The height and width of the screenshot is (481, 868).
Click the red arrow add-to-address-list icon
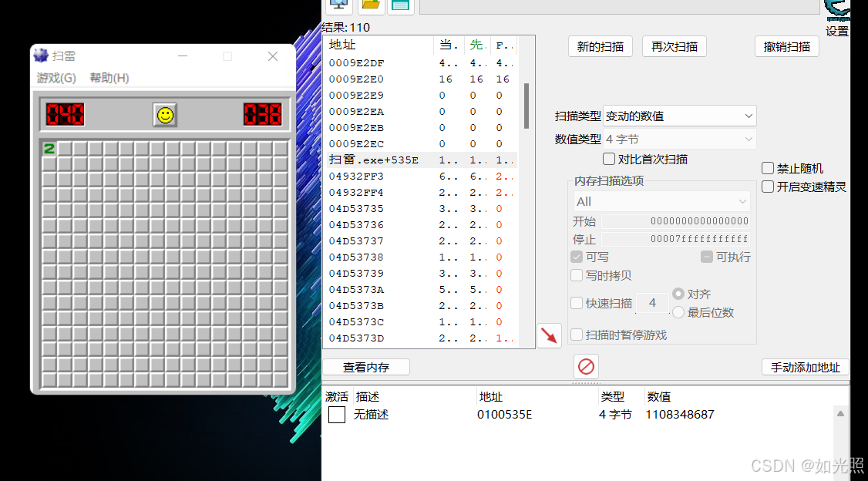[549, 335]
